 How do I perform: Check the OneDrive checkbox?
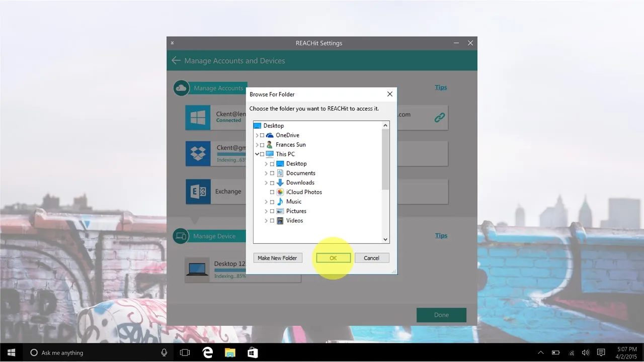click(x=262, y=135)
